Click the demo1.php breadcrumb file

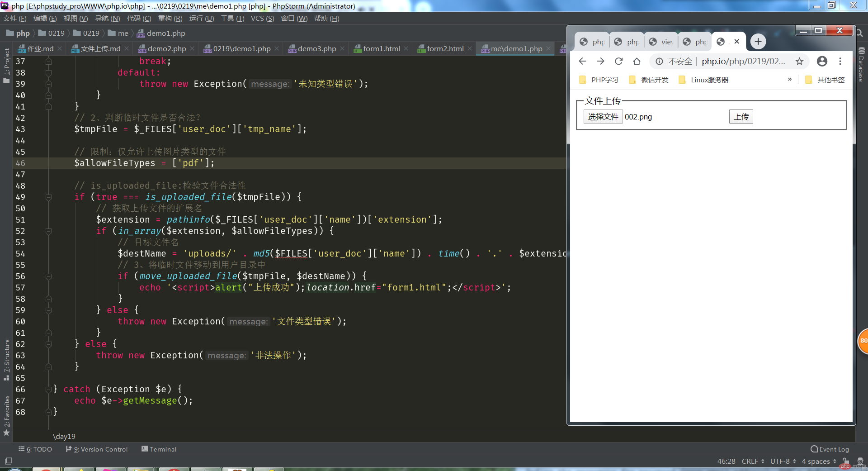click(161, 33)
